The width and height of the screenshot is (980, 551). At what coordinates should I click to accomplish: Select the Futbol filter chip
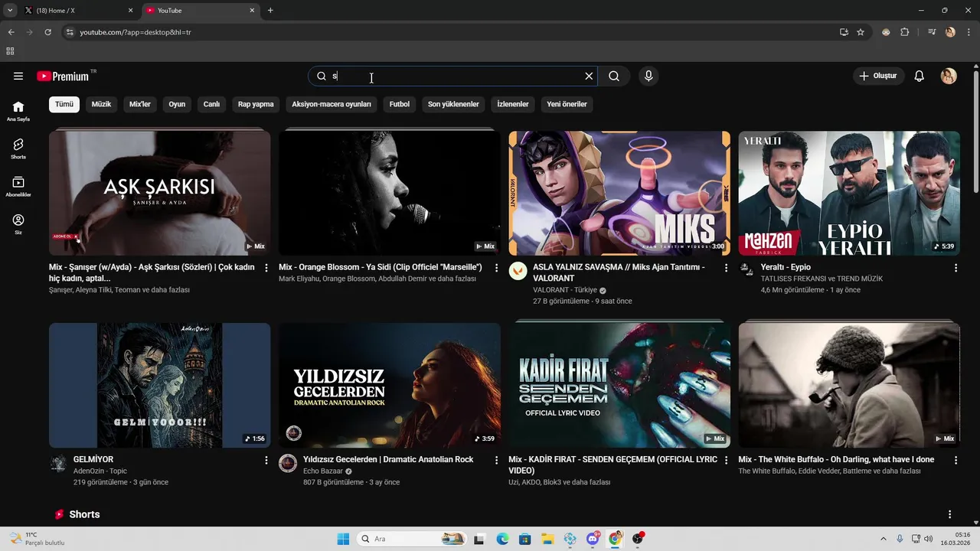pyautogui.click(x=400, y=104)
